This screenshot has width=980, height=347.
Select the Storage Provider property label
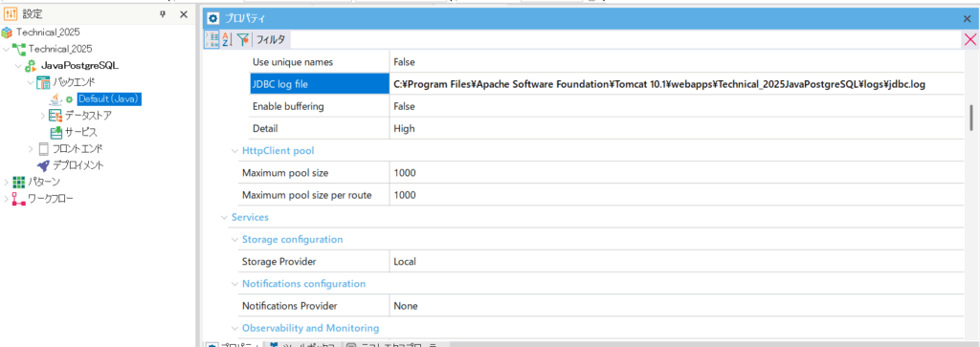[x=278, y=262]
